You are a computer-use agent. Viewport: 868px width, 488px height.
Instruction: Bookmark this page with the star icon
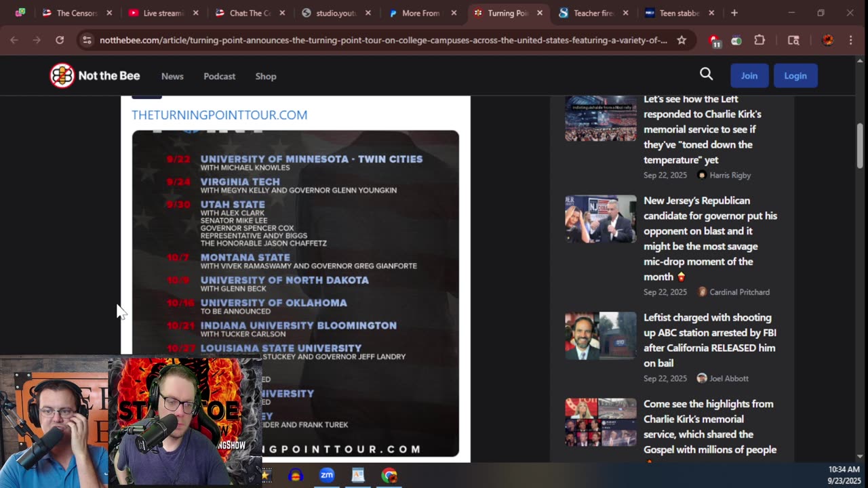point(682,40)
